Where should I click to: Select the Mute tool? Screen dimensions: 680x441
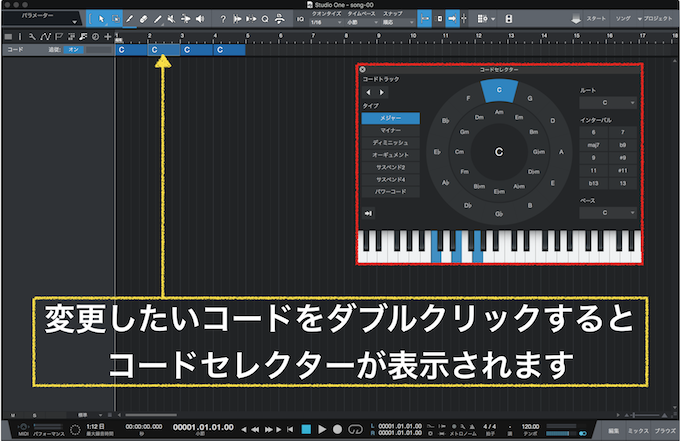click(172, 19)
